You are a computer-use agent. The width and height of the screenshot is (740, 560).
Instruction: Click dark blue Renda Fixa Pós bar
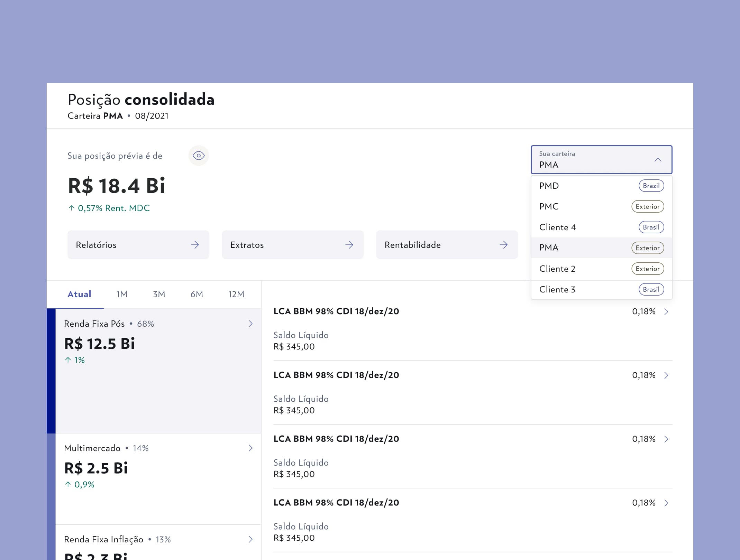coord(51,371)
